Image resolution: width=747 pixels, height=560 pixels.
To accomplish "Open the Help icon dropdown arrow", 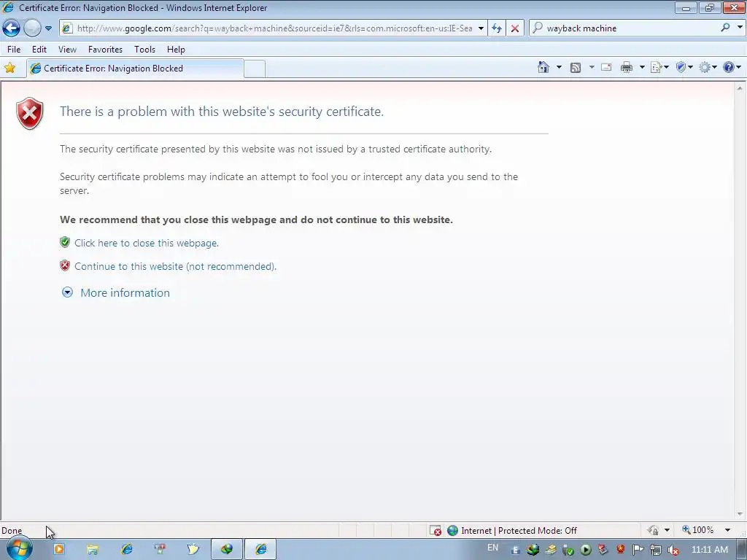I will coord(739,68).
